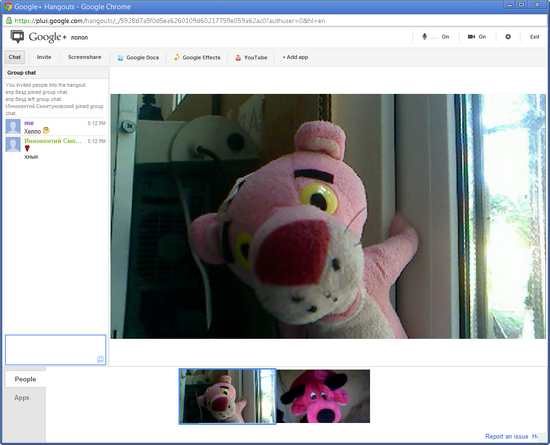
Task: Focus the chat message input box
Action: (x=55, y=350)
